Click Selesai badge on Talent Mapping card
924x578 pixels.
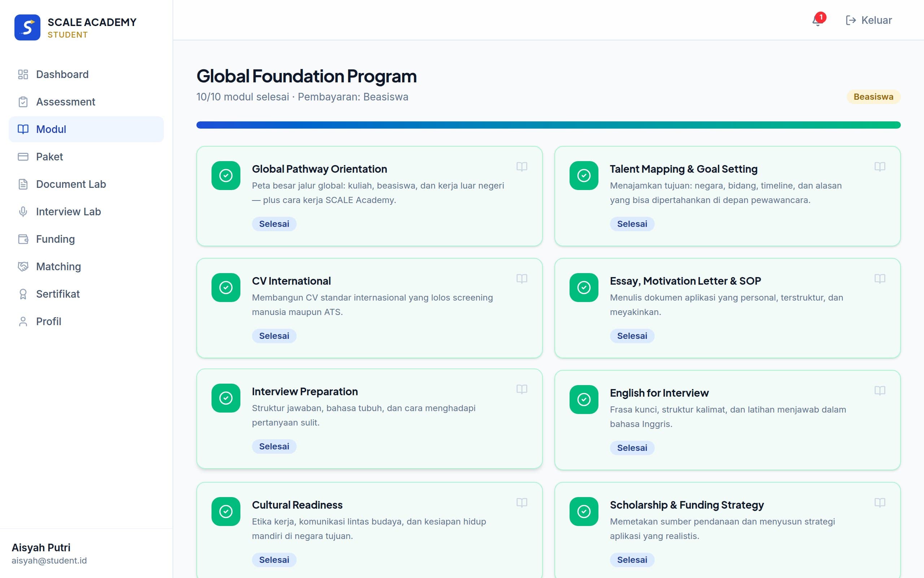632,224
